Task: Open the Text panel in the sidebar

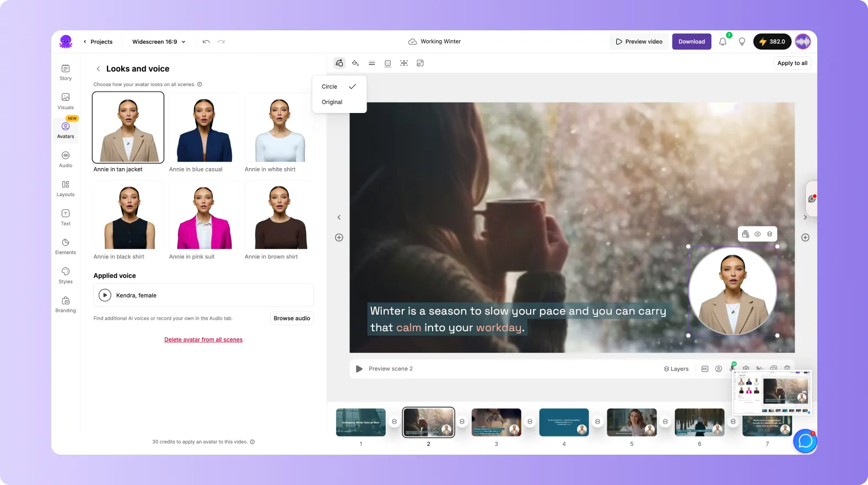Action: [66, 218]
